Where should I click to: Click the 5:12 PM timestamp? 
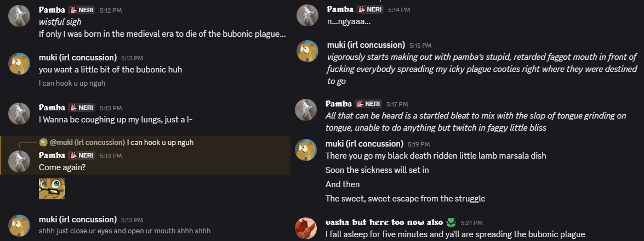[x=110, y=10]
